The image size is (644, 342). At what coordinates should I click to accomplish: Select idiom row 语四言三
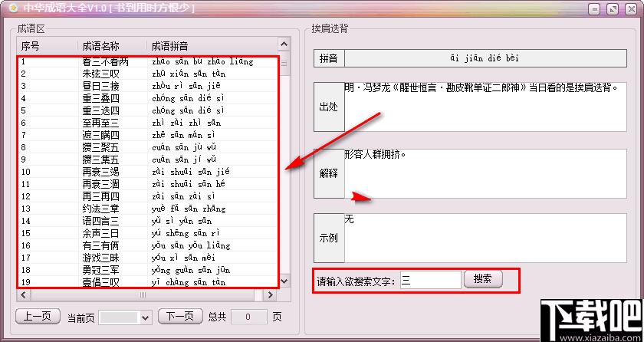point(147,222)
